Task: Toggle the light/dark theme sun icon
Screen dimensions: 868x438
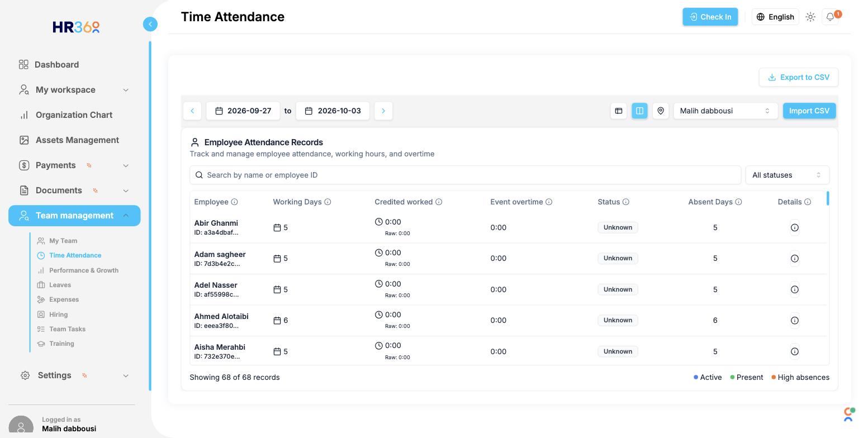Action: [x=810, y=17]
